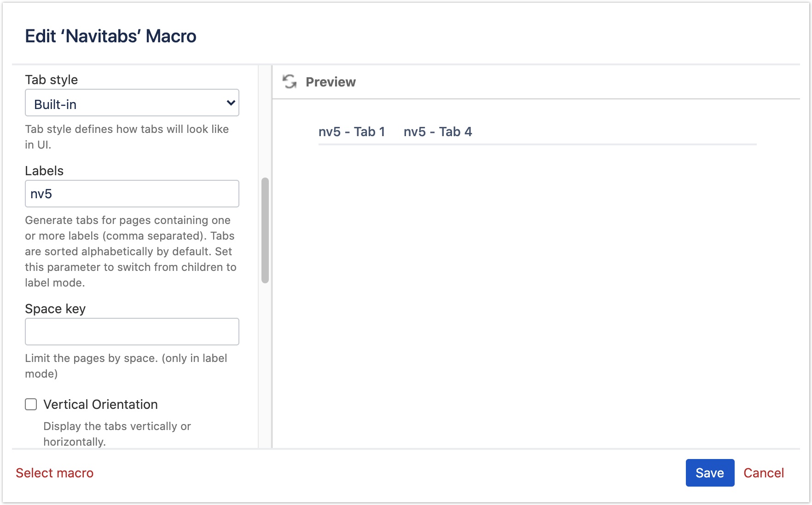Save the Navitabs macro changes
This screenshot has height=505, width=812.
(x=710, y=473)
